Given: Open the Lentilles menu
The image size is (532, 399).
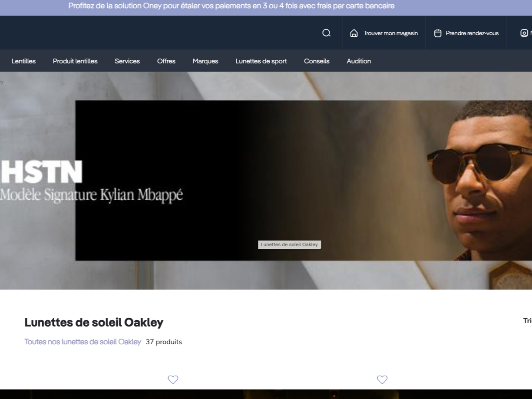Looking at the screenshot, I should (23, 61).
